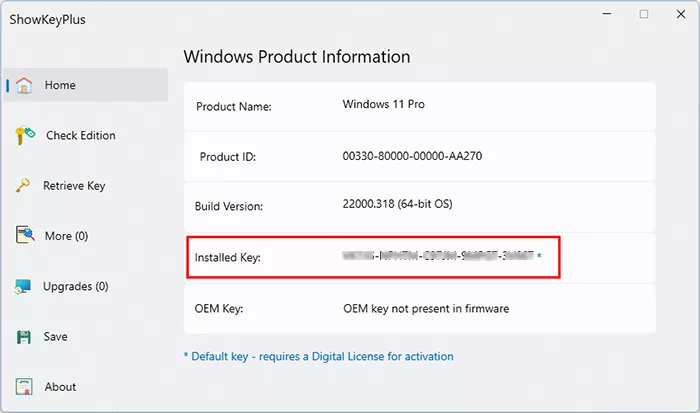Minimize the ShowKeyPlus window
The height and width of the screenshot is (413, 700).
coord(608,15)
